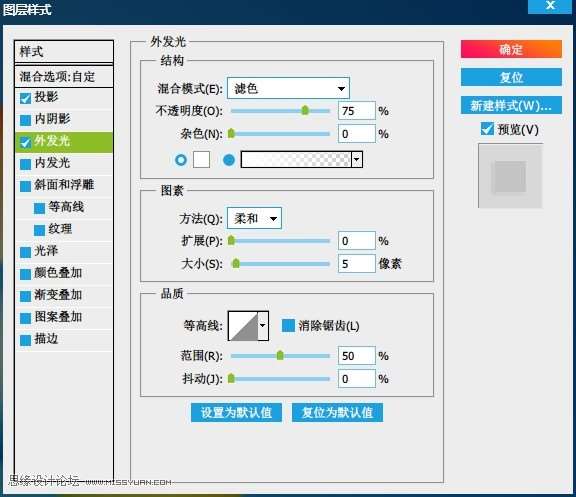Close the 图层样式 dialog
The height and width of the screenshot is (497, 576).
550,6
